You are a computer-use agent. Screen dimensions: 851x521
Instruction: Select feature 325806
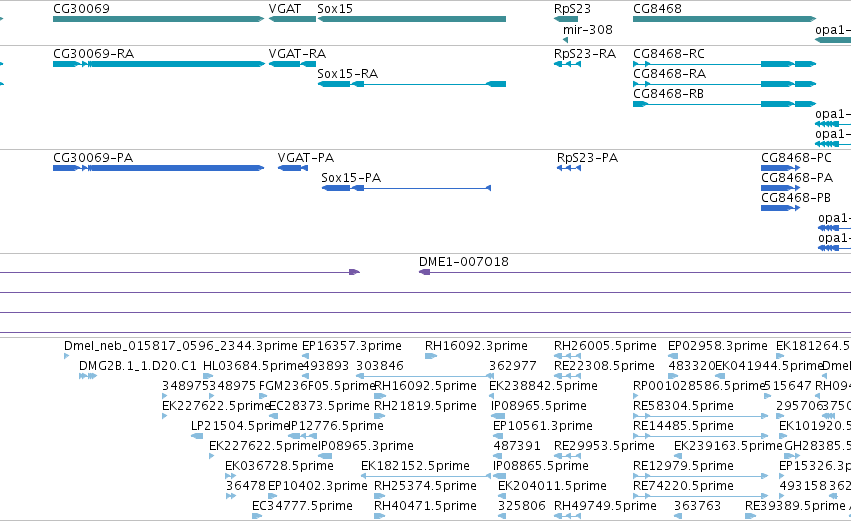click(522, 506)
